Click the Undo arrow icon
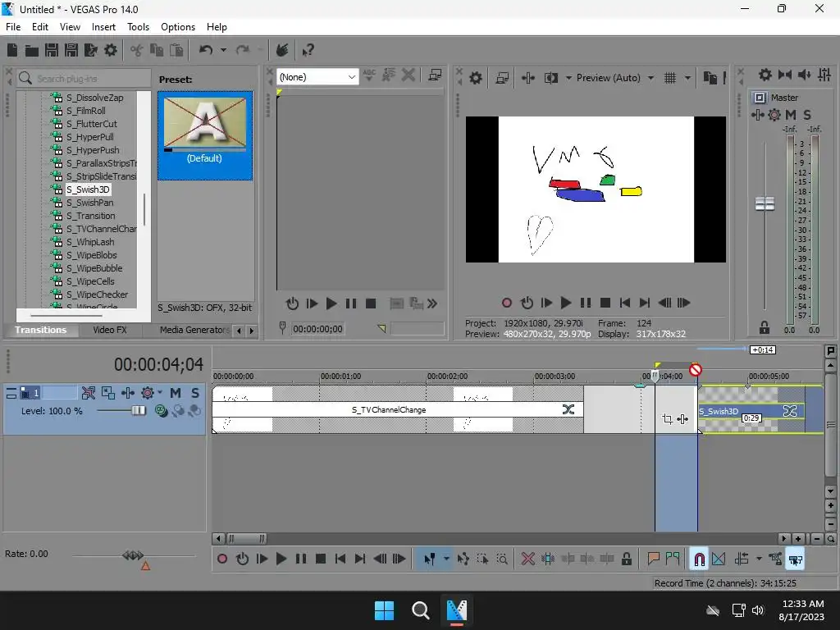This screenshot has height=630, width=840. (206, 50)
